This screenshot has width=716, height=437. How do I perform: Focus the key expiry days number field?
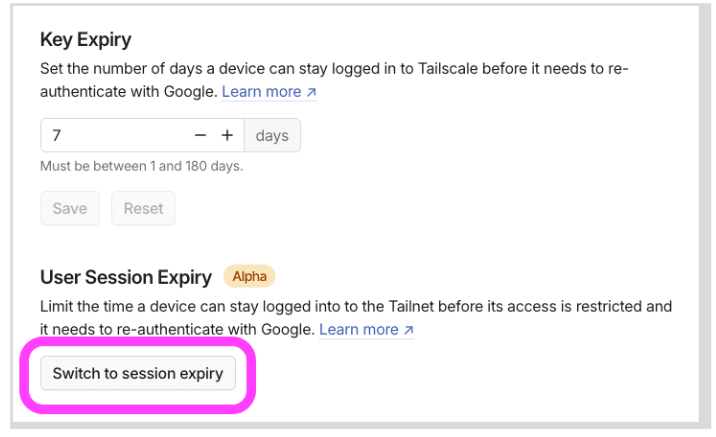point(110,135)
